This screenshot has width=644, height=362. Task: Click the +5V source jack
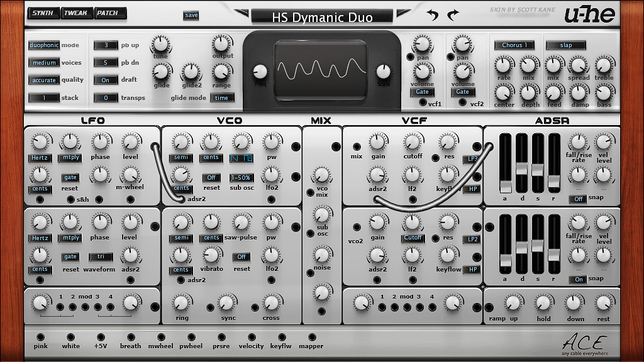click(x=101, y=337)
